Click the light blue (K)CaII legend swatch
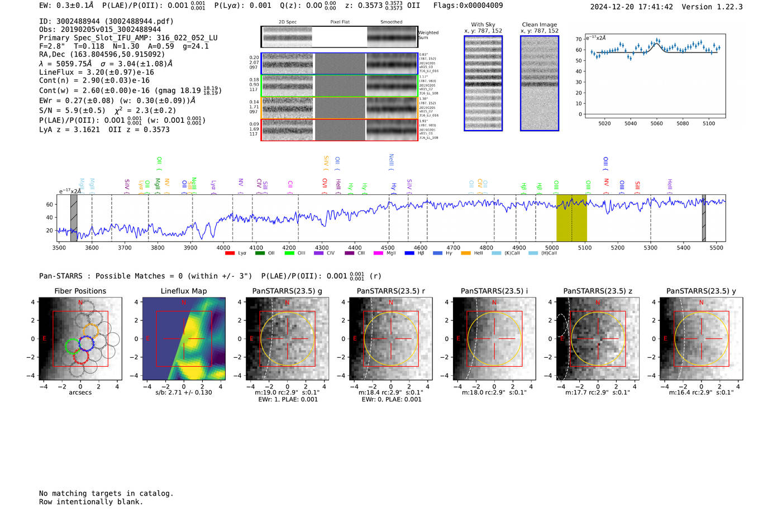The width and height of the screenshot is (782, 532). tap(497, 253)
